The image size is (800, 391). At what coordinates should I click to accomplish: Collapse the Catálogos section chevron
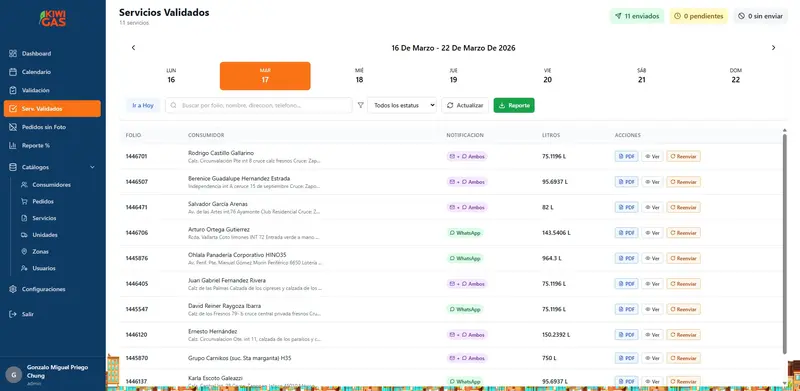point(92,167)
